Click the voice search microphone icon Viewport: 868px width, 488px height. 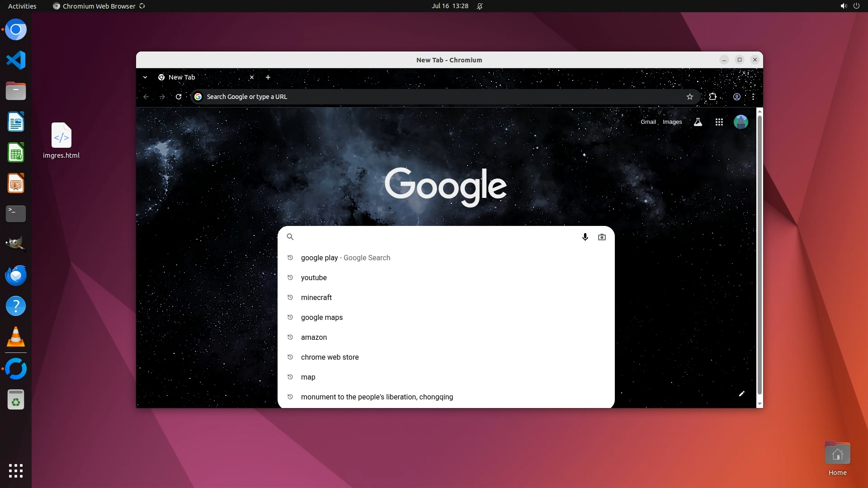(x=585, y=237)
